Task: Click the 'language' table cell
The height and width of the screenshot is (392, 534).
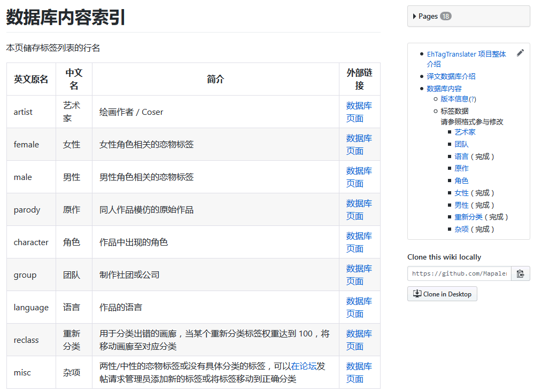Action: (x=31, y=308)
